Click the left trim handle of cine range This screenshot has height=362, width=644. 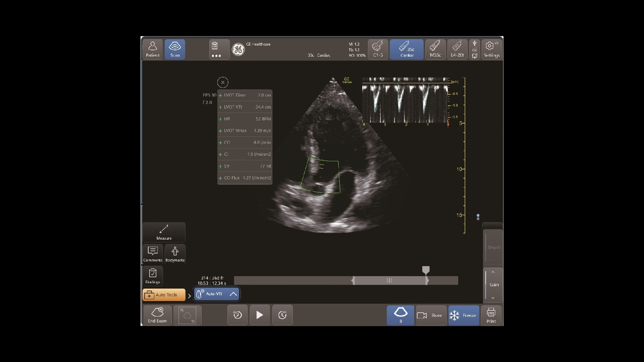tap(353, 281)
